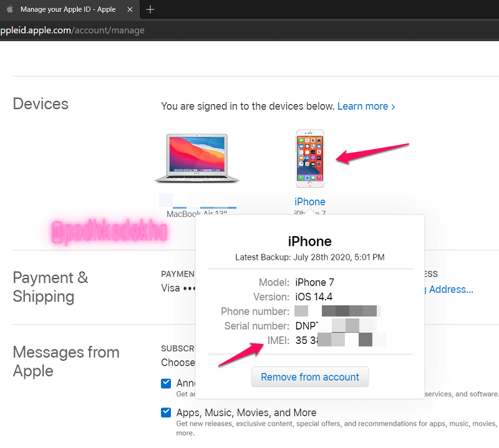The width and height of the screenshot is (499, 448).
Task: Click the Apps, Music, Movies, and More label
Action: tap(246, 412)
